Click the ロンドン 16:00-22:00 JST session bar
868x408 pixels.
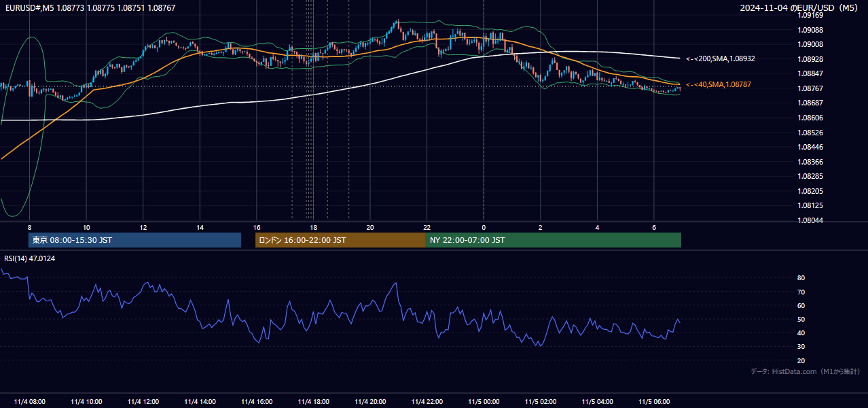[340, 240]
